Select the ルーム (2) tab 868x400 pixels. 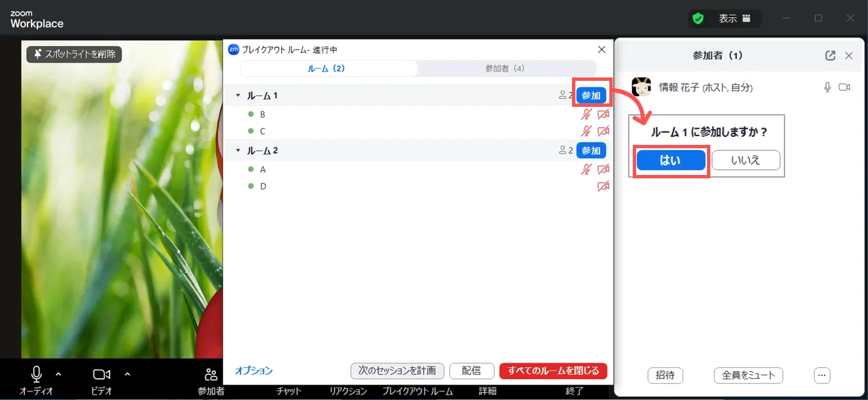click(327, 69)
